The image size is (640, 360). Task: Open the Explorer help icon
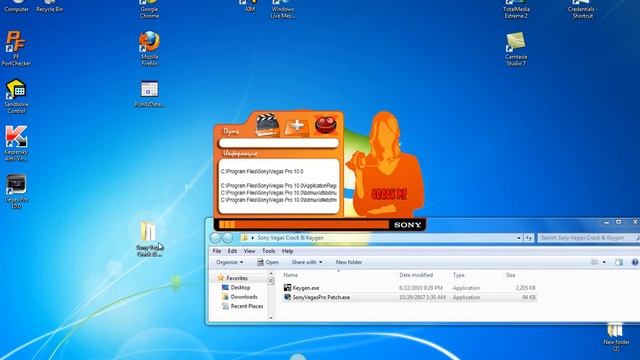(x=635, y=262)
